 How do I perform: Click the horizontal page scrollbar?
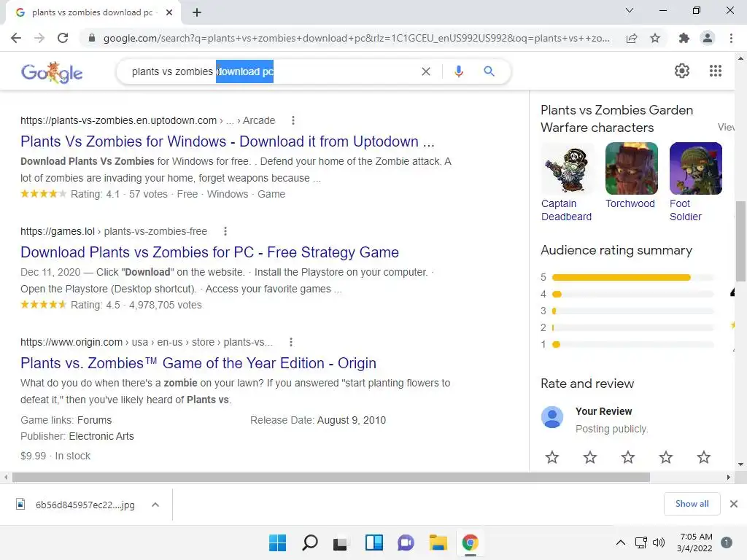[x=331, y=477]
